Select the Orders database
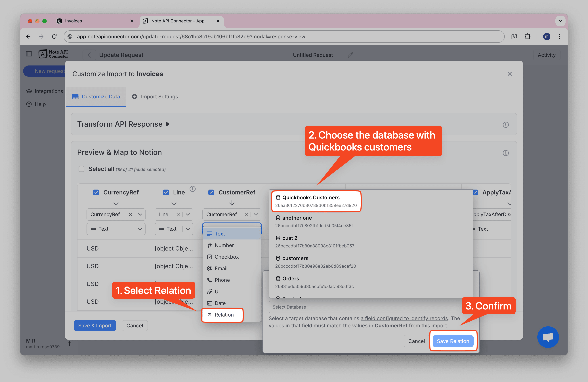This screenshot has height=382, width=588. 371,282
